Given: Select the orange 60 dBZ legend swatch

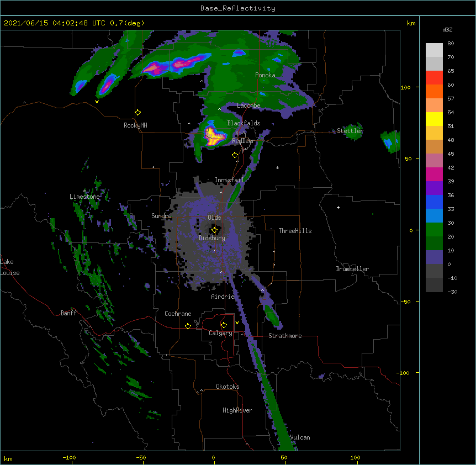Looking at the screenshot, I should [x=434, y=91].
